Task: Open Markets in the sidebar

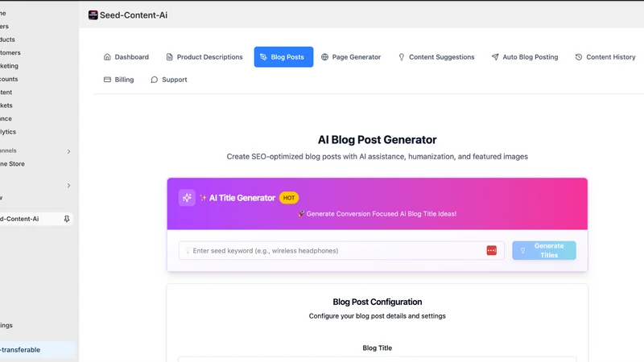Action: pyautogui.click(x=6, y=105)
